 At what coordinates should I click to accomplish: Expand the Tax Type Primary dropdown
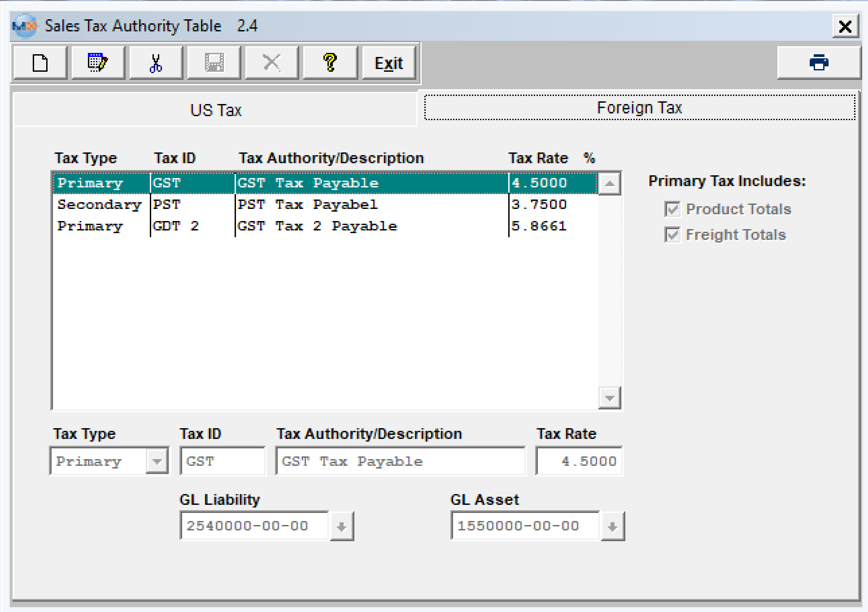click(157, 461)
